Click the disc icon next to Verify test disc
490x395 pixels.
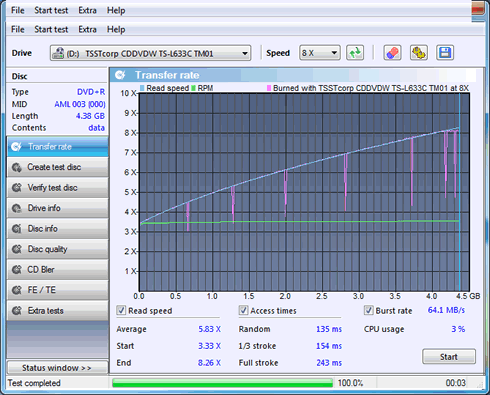point(17,188)
